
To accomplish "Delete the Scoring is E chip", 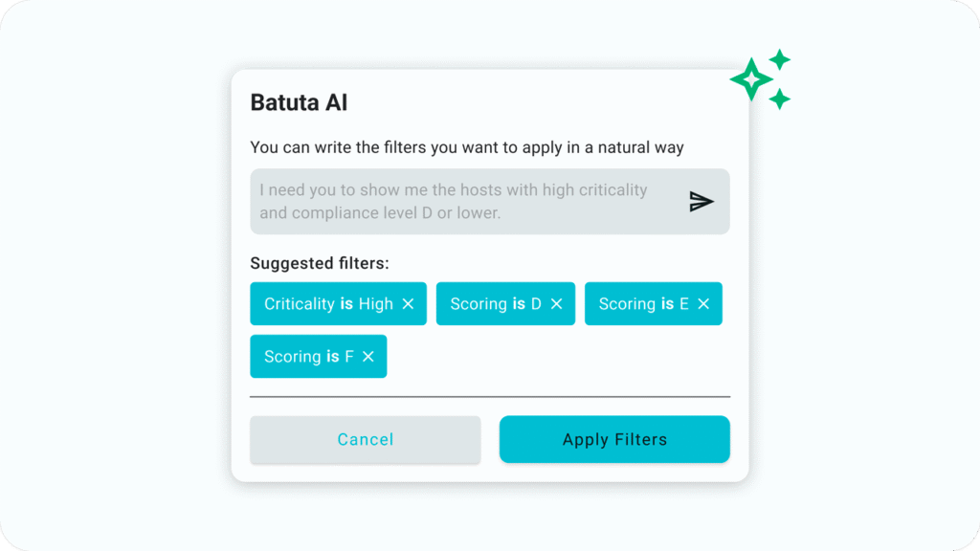I will 703,304.
